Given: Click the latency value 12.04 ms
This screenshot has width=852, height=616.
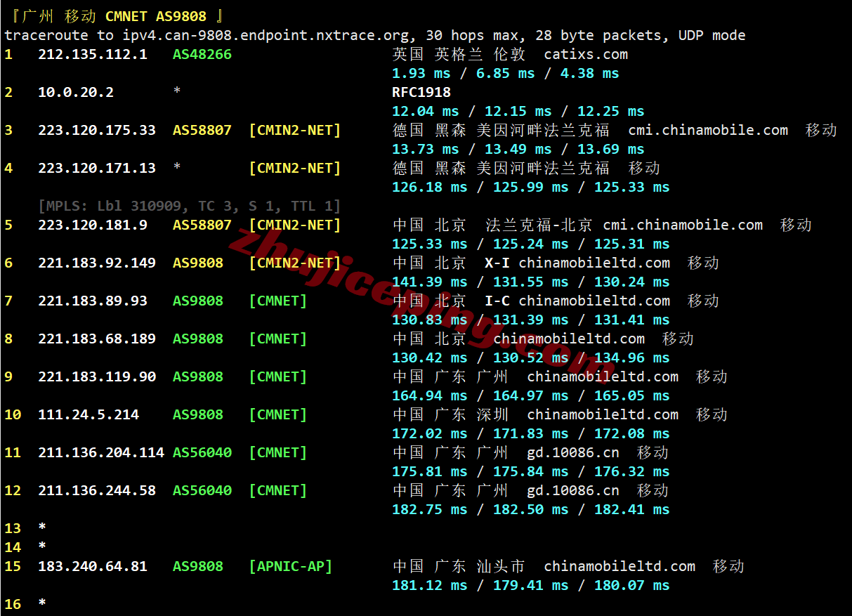Looking at the screenshot, I should coord(426,111).
